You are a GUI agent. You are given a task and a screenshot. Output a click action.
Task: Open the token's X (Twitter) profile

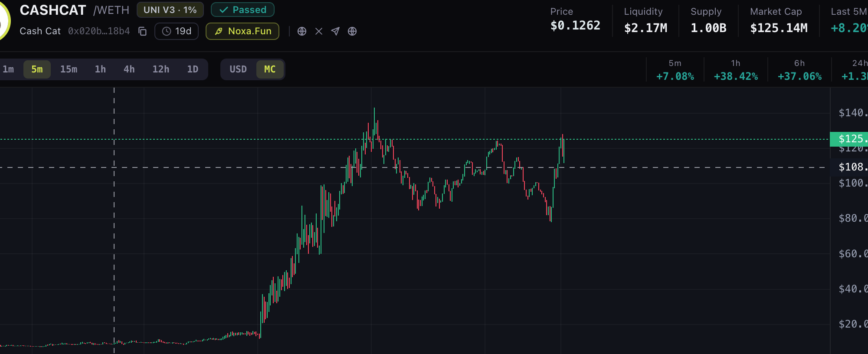319,31
